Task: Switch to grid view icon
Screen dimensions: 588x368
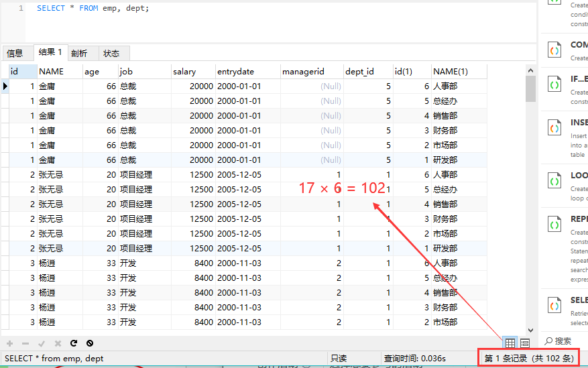Action: tap(510, 343)
